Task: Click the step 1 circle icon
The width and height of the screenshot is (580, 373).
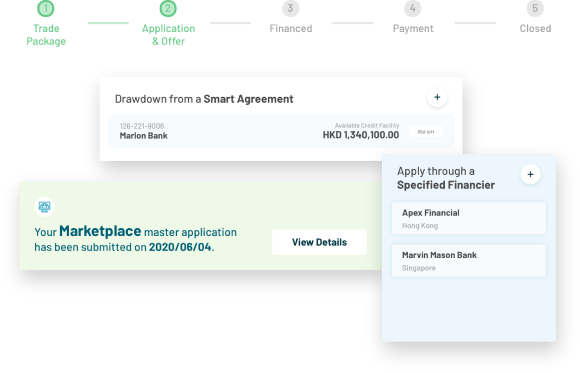Action: click(x=46, y=8)
